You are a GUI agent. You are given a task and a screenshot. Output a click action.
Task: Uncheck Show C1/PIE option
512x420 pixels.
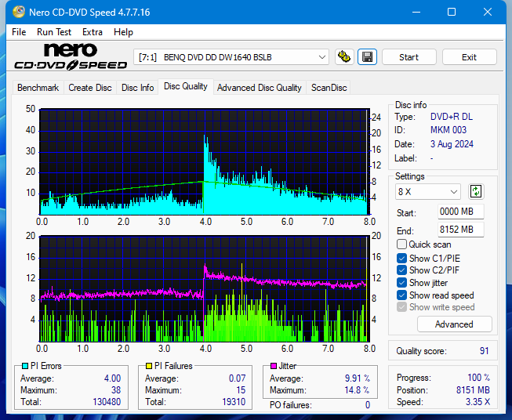click(x=401, y=258)
